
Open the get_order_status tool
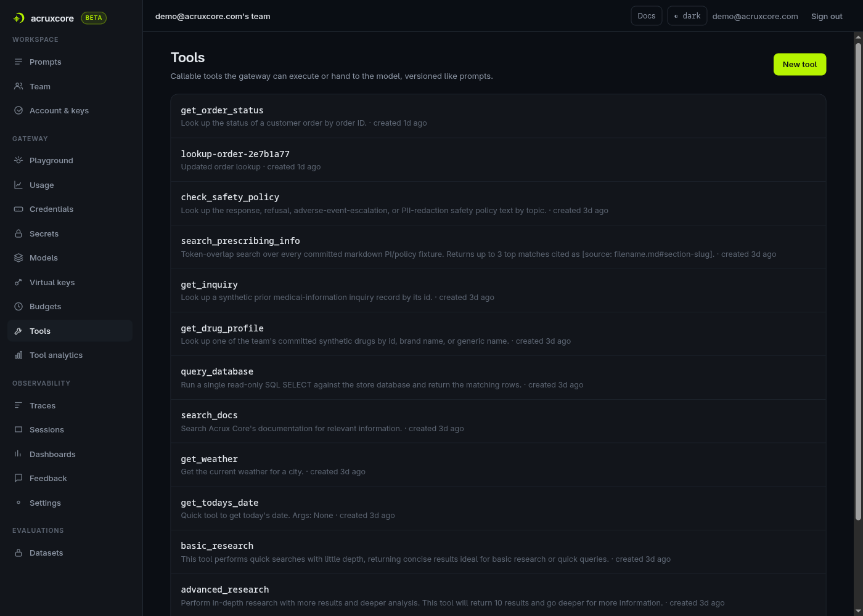[498, 116]
